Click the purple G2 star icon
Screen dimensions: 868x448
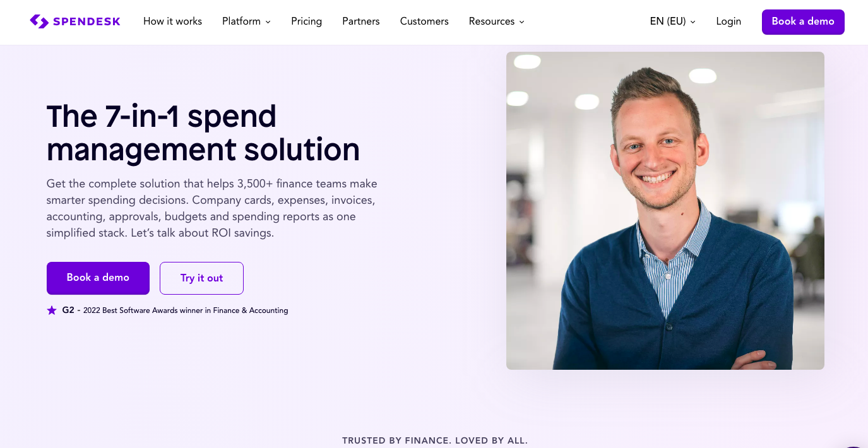52,310
